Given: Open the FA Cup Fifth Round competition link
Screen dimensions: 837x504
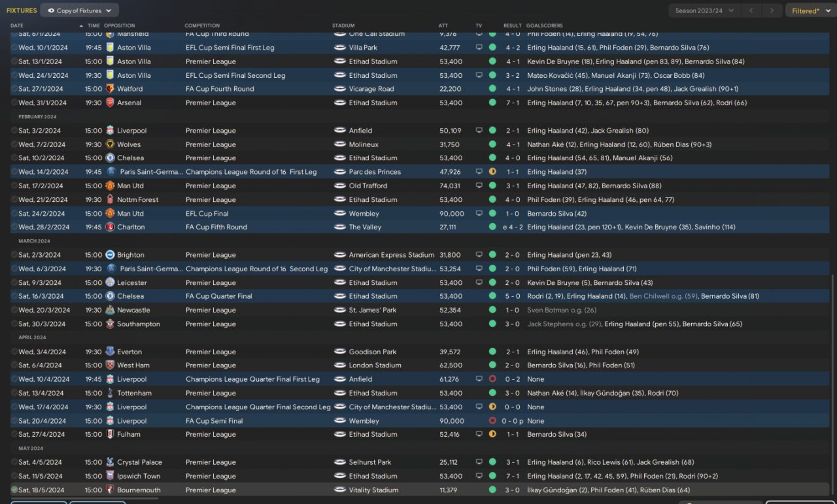Looking at the screenshot, I should (x=216, y=227).
